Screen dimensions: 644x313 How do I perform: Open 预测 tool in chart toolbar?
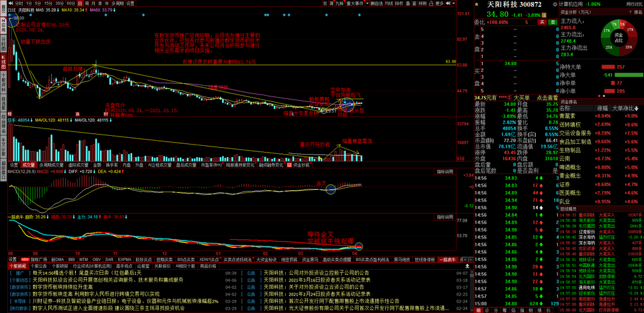[423, 3]
